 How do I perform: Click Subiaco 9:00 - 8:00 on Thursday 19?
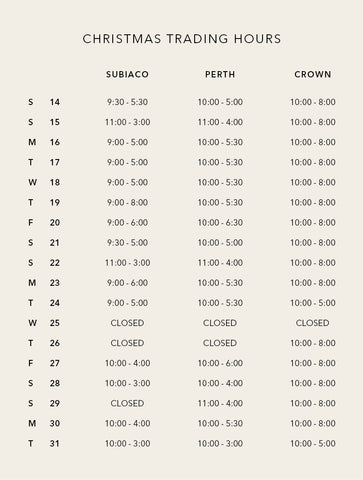click(x=127, y=203)
